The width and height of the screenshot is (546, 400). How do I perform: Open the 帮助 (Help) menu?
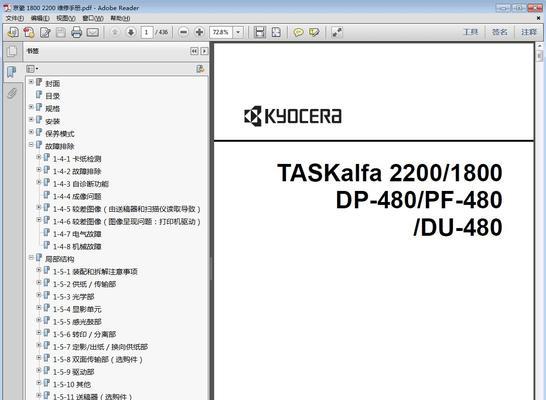click(120, 18)
